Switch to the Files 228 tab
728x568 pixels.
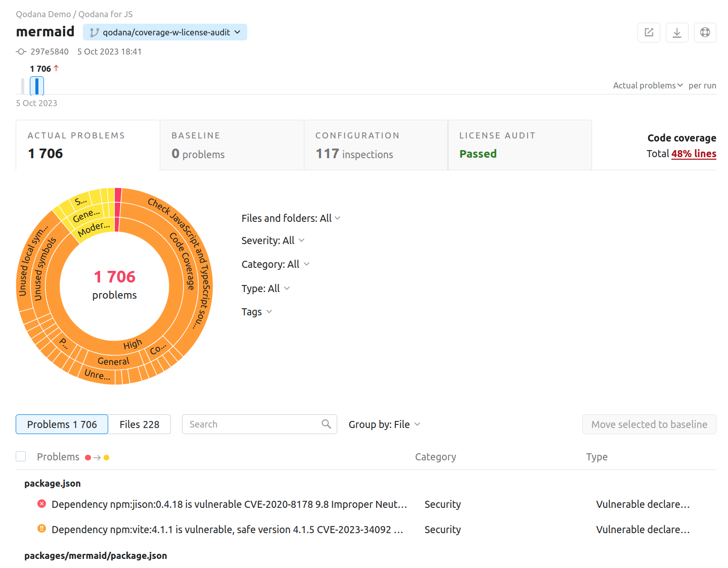(x=139, y=424)
